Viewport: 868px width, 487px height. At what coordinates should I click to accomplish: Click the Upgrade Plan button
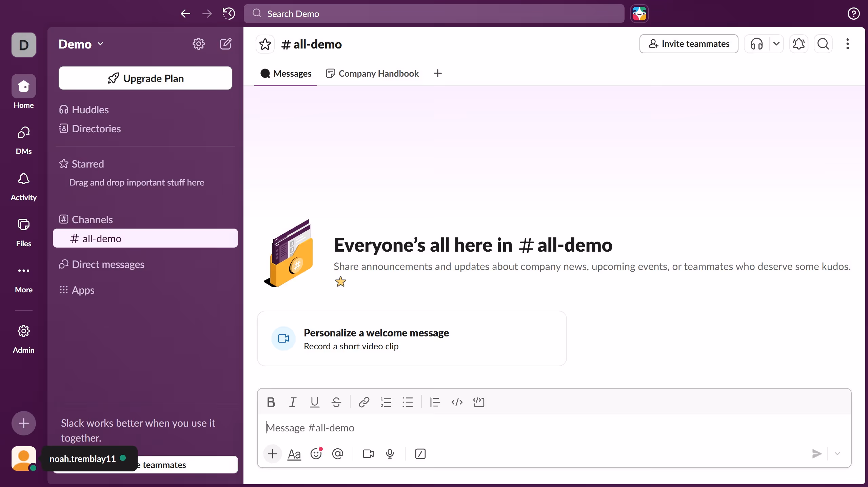(145, 78)
